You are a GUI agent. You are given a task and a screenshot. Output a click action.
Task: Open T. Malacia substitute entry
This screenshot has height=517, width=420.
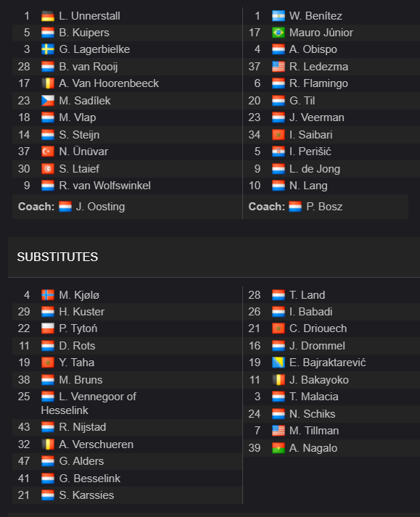click(x=314, y=397)
